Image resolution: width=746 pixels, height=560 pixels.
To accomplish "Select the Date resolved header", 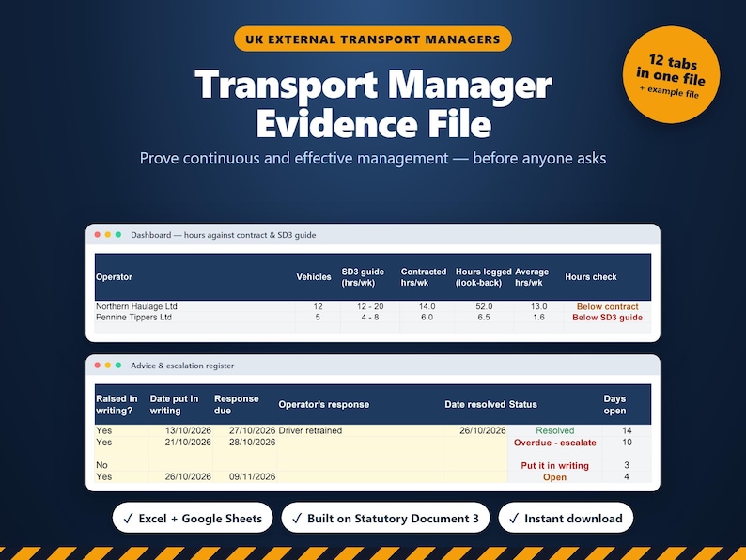I will tap(475, 404).
